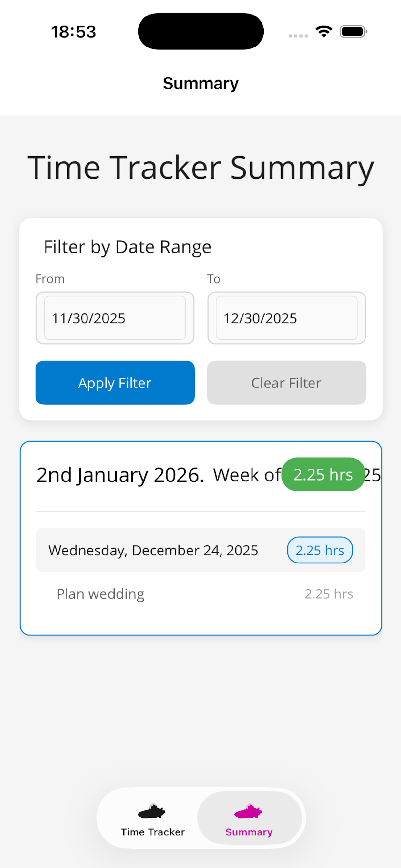Tap the Filter by Date Range heading
The image size is (401, 868).
tap(128, 247)
